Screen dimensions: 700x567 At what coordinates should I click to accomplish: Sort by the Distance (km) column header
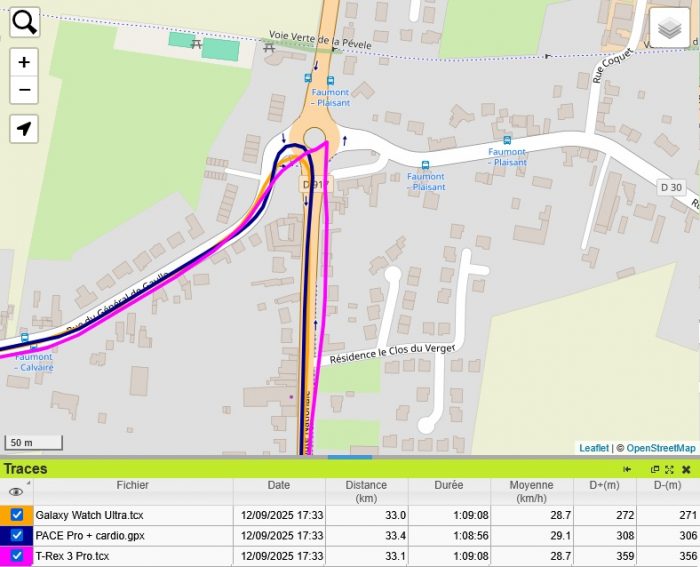tap(366, 492)
